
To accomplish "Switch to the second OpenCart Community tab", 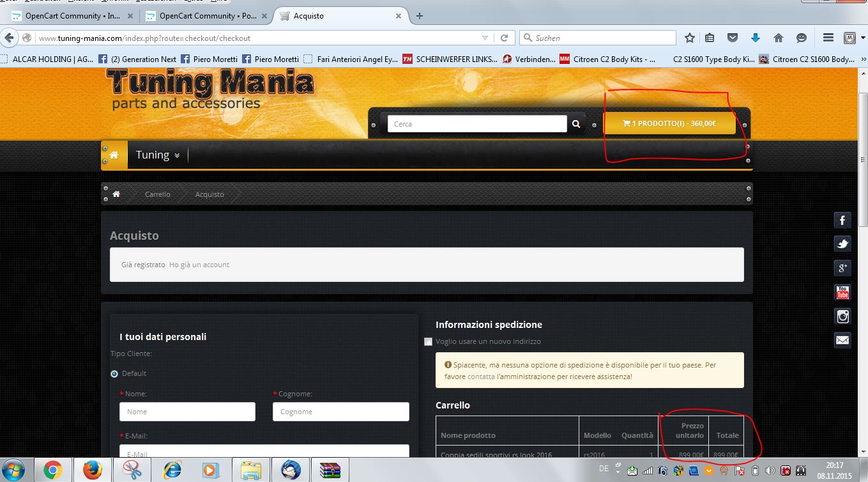I will point(206,16).
